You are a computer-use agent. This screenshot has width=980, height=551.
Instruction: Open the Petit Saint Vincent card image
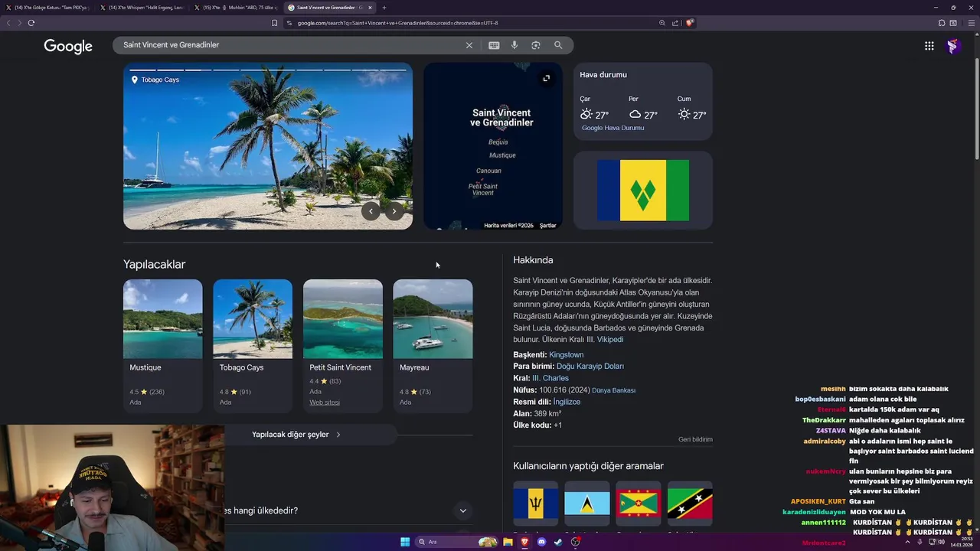pyautogui.click(x=343, y=318)
